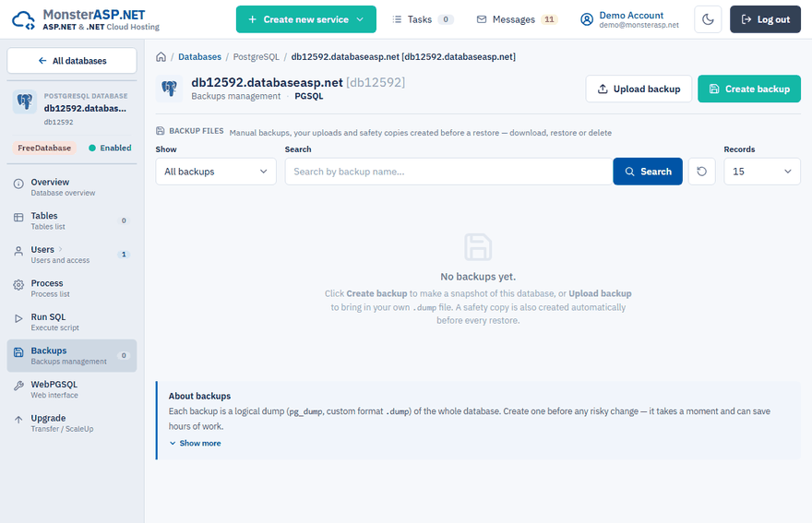
Task: Click the PostgreSQL breadcrumb
Action: pos(256,56)
